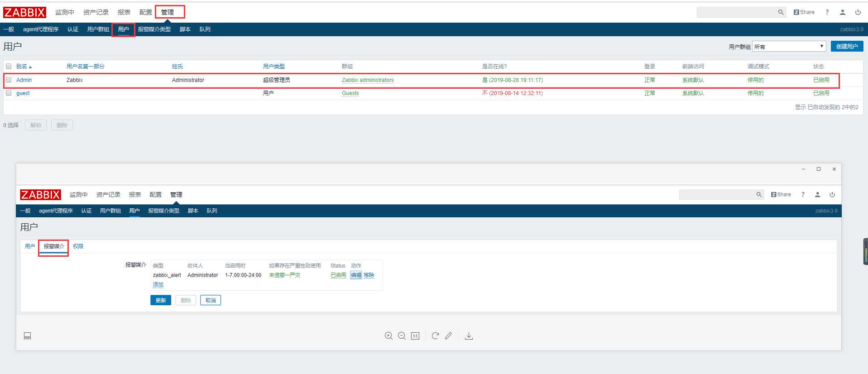Viewport: 868px width, 374px height.
Task: Click the logout icon in the lower window header
Action: coord(832,195)
